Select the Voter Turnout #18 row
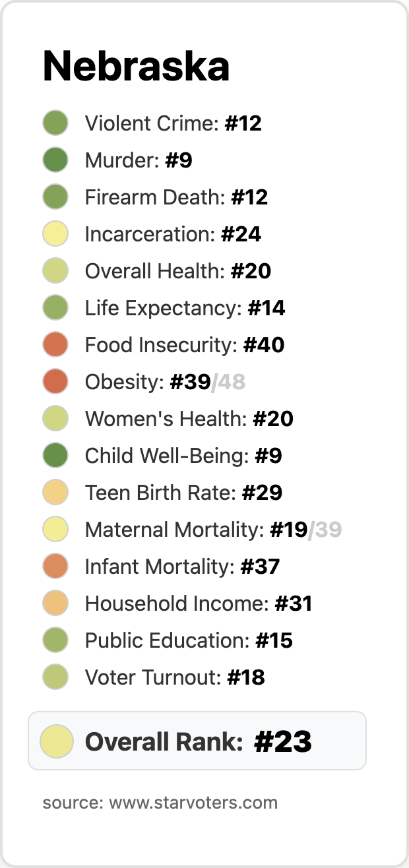 (x=175, y=677)
